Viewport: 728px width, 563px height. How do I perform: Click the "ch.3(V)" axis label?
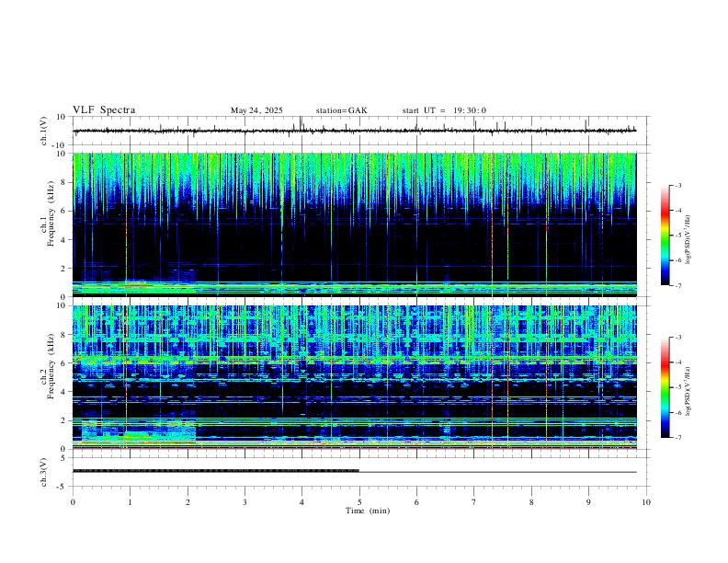tap(44, 472)
